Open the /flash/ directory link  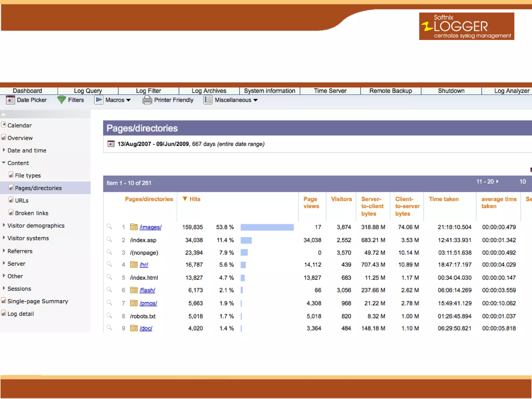pyautogui.click(x=147, y=290)
